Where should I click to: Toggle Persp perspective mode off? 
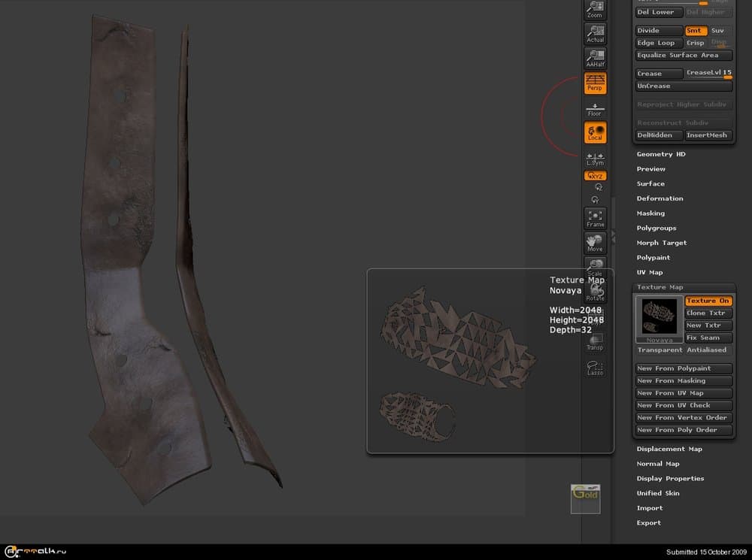[595, 83]
